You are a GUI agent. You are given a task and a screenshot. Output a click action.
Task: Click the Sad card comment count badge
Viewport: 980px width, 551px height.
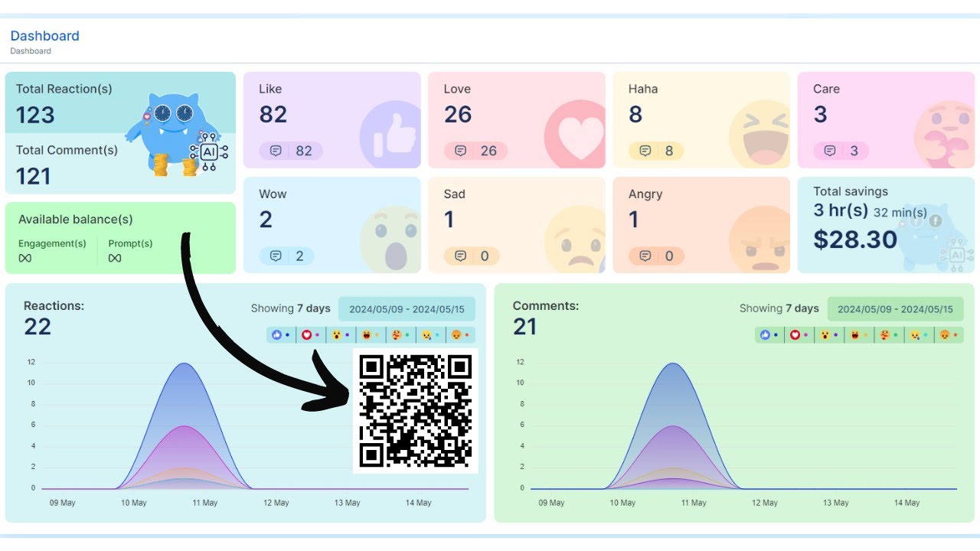point(472,256)
